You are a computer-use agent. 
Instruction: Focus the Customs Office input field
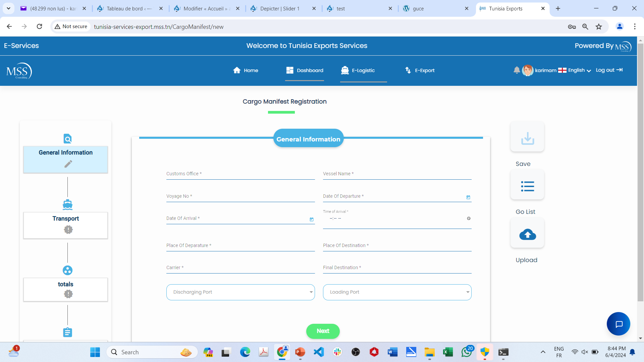pyautogui.click(x=240, y=174)
